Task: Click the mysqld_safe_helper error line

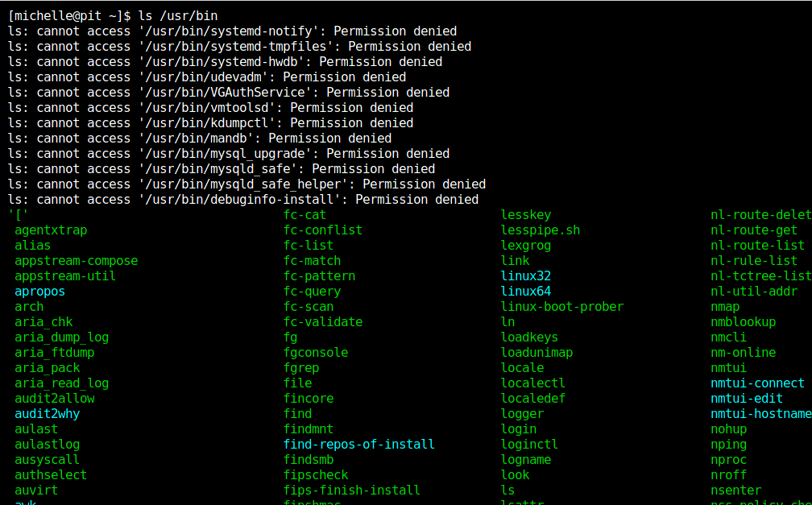Action: tap(246, 184)
